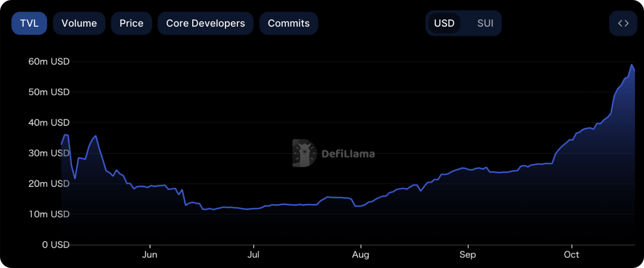The height and width of the screenshot is (268, 644).
Task: Click the Jul label on time axis
Action: point(253,255)
